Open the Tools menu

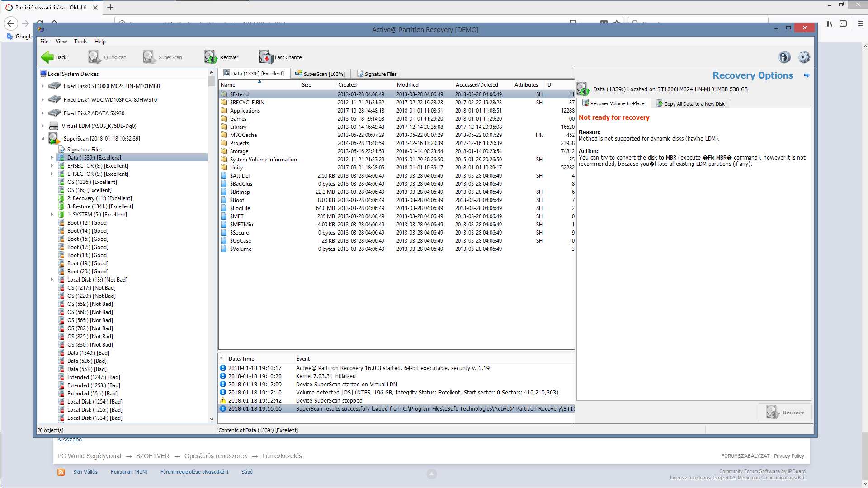point(80,42)
